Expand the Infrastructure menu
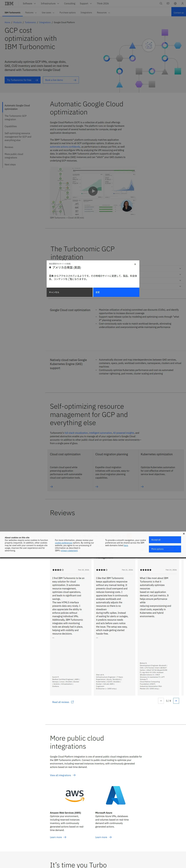186x868 pixels. click(x=50, y=3)
